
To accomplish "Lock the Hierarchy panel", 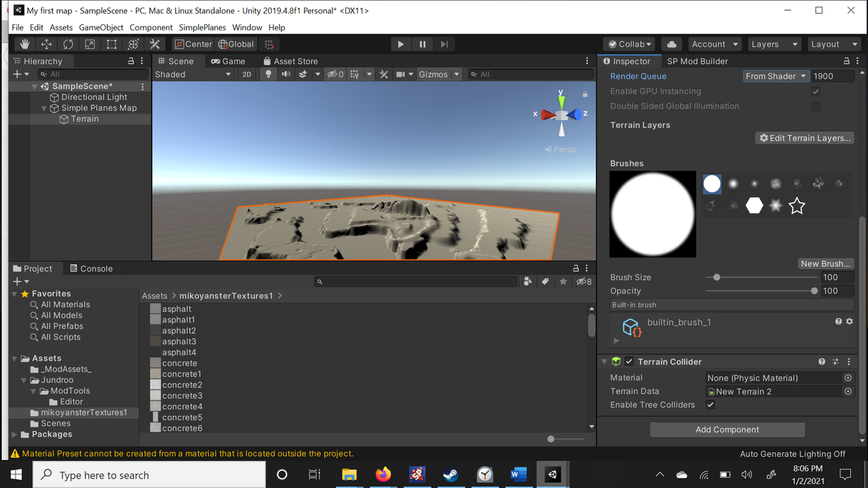I will coord(132,61).
